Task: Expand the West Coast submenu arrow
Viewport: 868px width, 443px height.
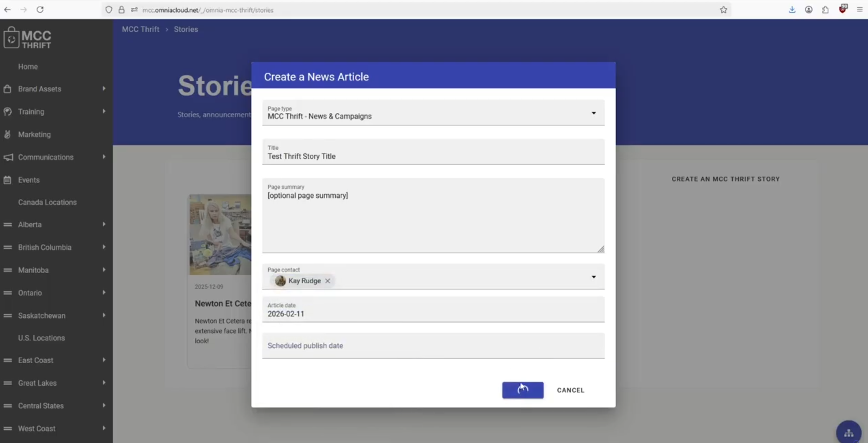Action: click(x=104, y=428)
